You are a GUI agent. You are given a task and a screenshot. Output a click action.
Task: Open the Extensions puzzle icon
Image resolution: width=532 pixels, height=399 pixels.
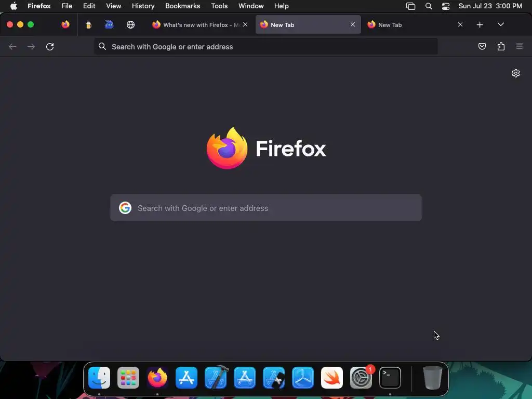point(501,46)
